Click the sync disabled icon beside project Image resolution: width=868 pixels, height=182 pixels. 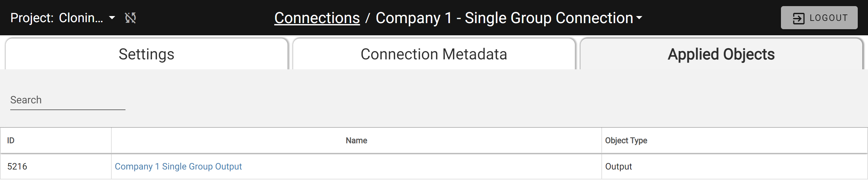[130, 18]
